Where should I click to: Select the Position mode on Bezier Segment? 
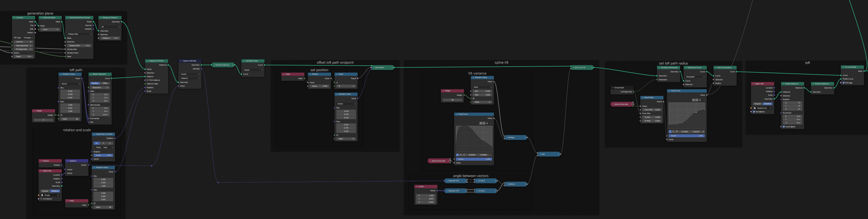coord(95,83)
